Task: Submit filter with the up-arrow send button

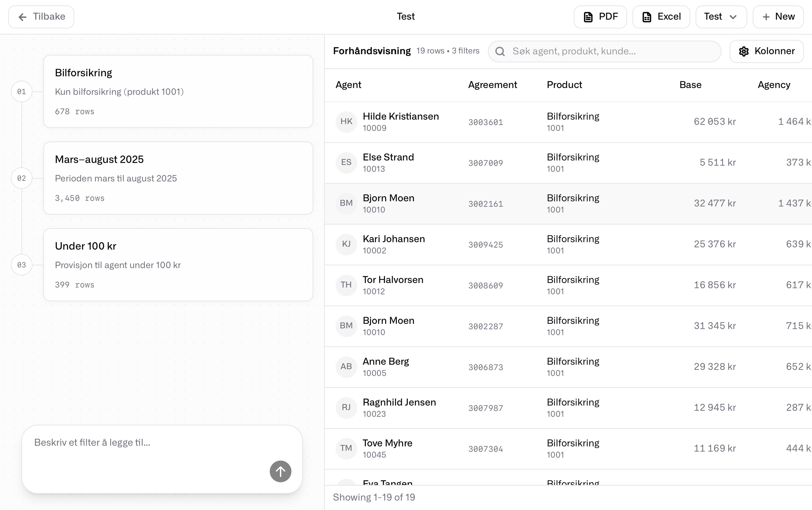Action: [280, 471]
